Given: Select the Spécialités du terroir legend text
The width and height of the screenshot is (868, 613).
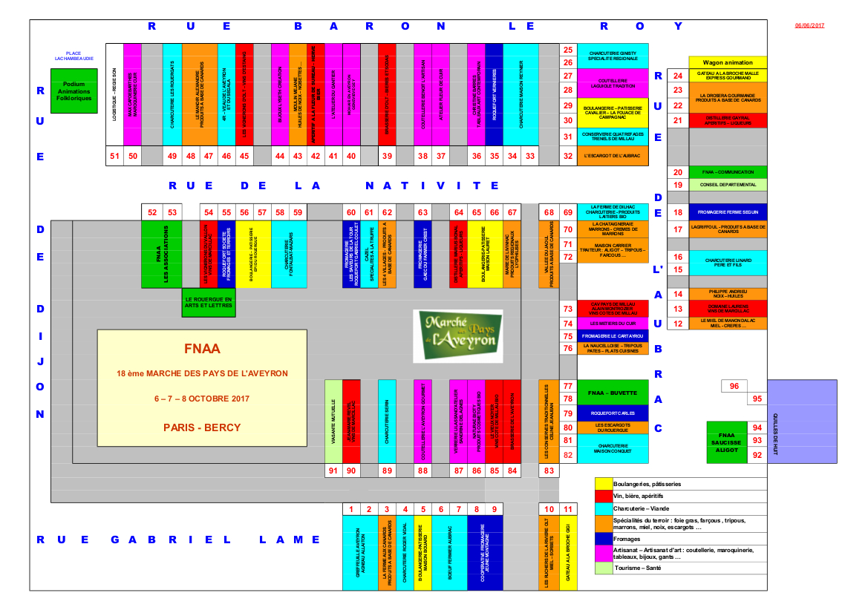Looking at the screenshot, I should point(679,524).
